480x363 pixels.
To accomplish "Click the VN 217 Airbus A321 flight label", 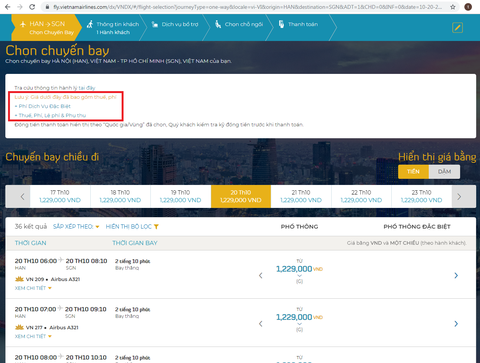I will pos(47,327).
